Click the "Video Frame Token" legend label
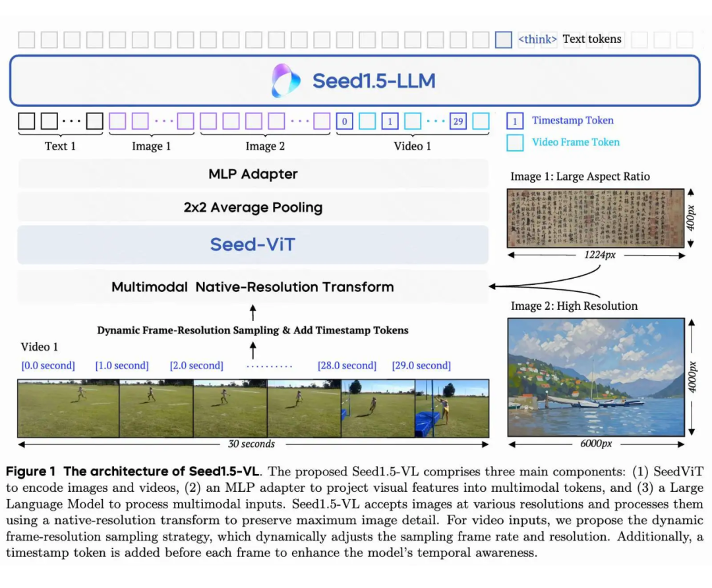Image resolution: width=712 pixels, height=588 pixels. pyautogui.click(x=576, y=142)
